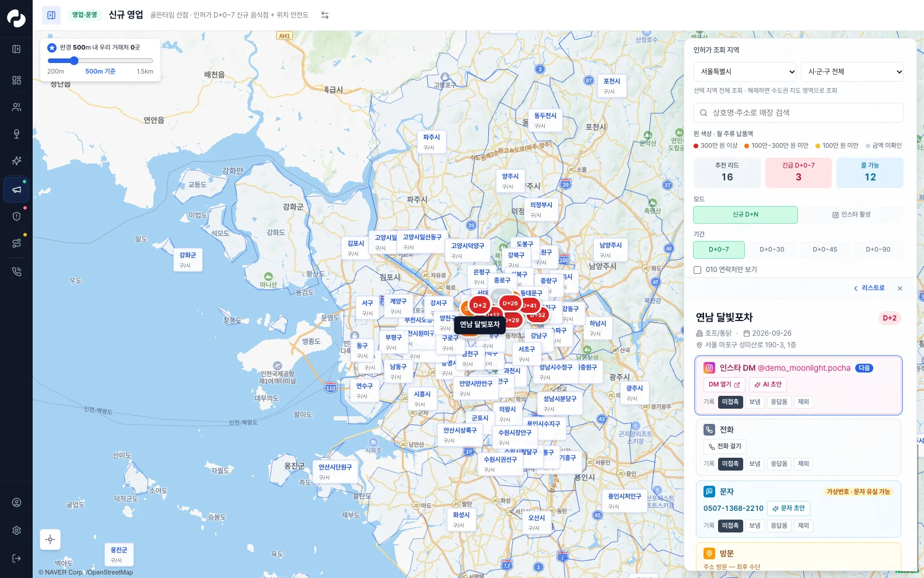Screen dimensions: 924x578
Task: Click the 문자 초안 button
Action: [789, 509]
